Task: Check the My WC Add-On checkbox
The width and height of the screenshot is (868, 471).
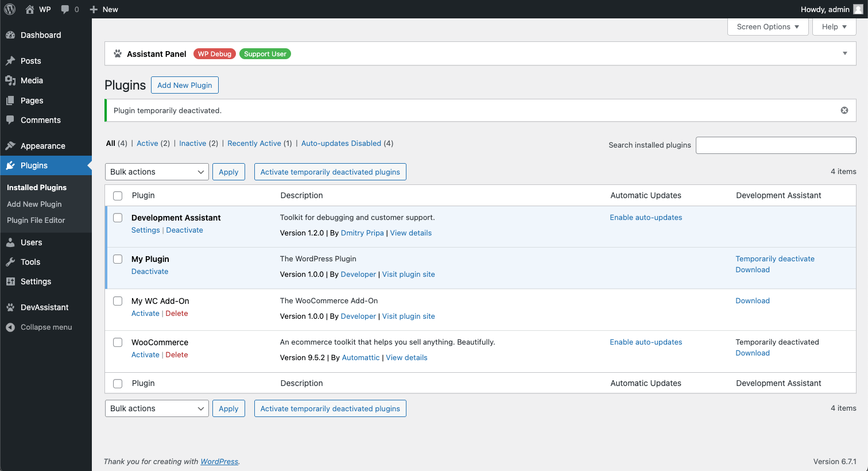Action: click(118, 301)
